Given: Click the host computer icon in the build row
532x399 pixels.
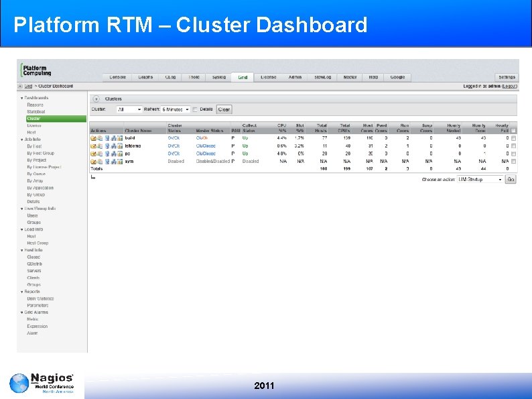Looking at the screenshot, I should (107, 138).
